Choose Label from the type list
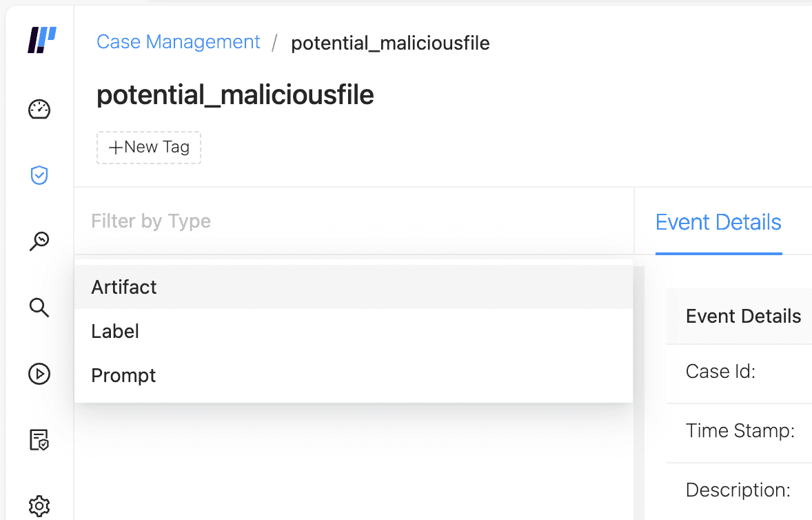Viewport: 812px width, 520px height. (x=115, y=331)
